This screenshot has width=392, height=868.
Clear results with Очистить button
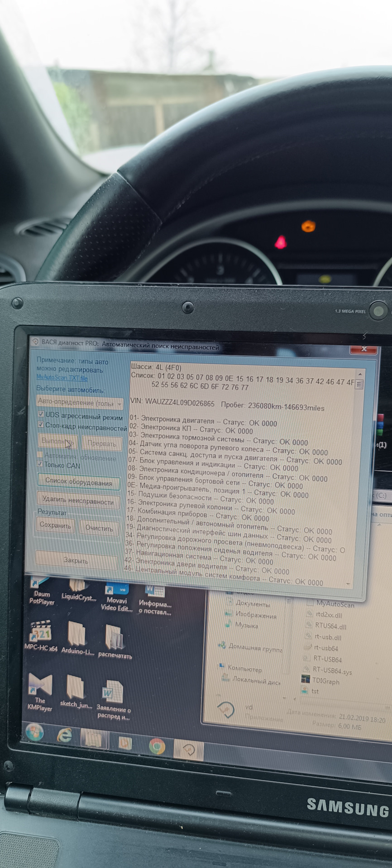[x=99, y=528]
